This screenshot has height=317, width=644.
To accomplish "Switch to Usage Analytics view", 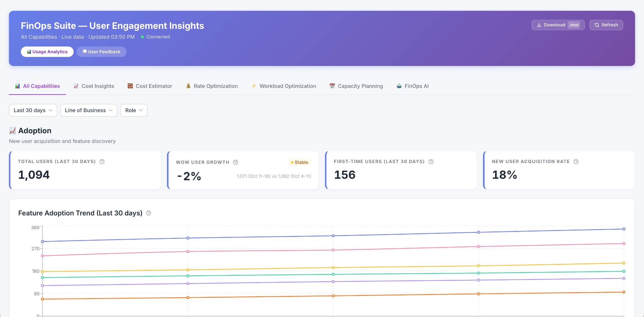I will point(47,52).
